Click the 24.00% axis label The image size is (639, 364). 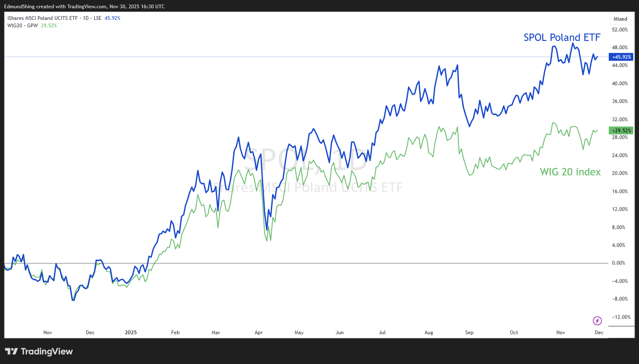click(620, 156)
